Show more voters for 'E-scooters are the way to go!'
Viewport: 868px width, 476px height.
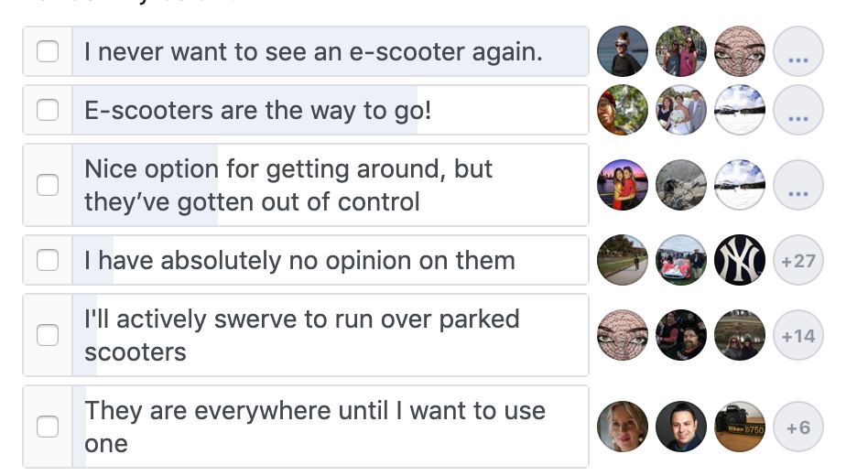click(797, 110)
